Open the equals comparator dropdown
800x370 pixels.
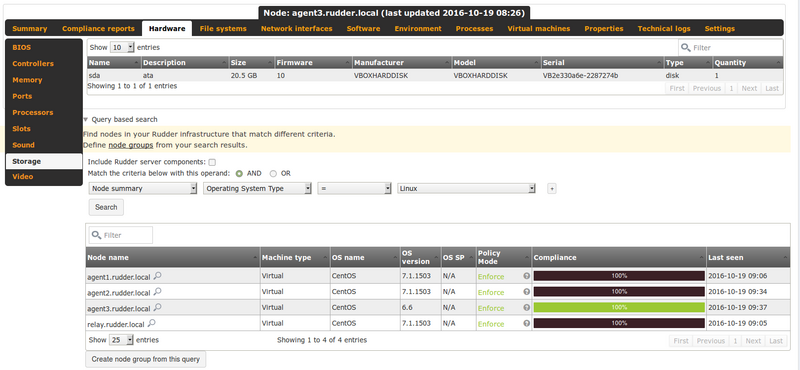coord(355,188)
